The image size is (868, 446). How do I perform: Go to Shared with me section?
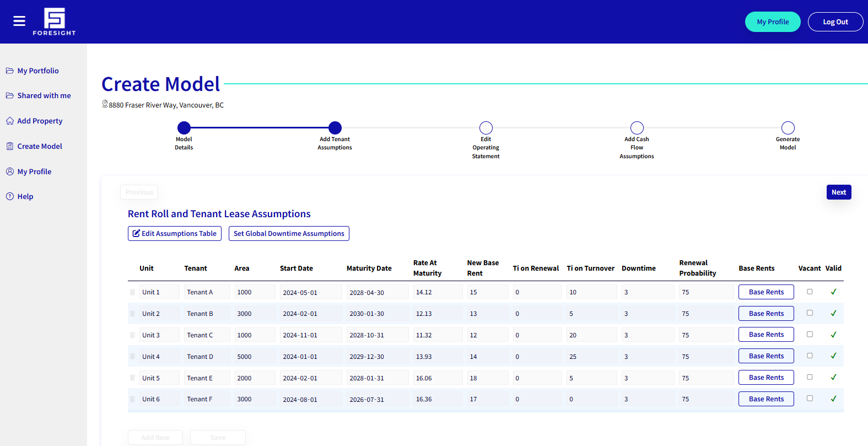tap(44, 95)
